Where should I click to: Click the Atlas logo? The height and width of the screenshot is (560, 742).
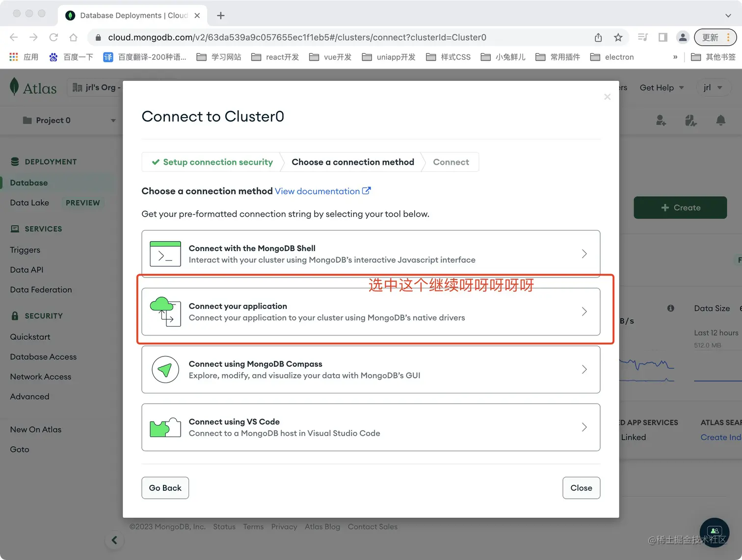[33, 88]
